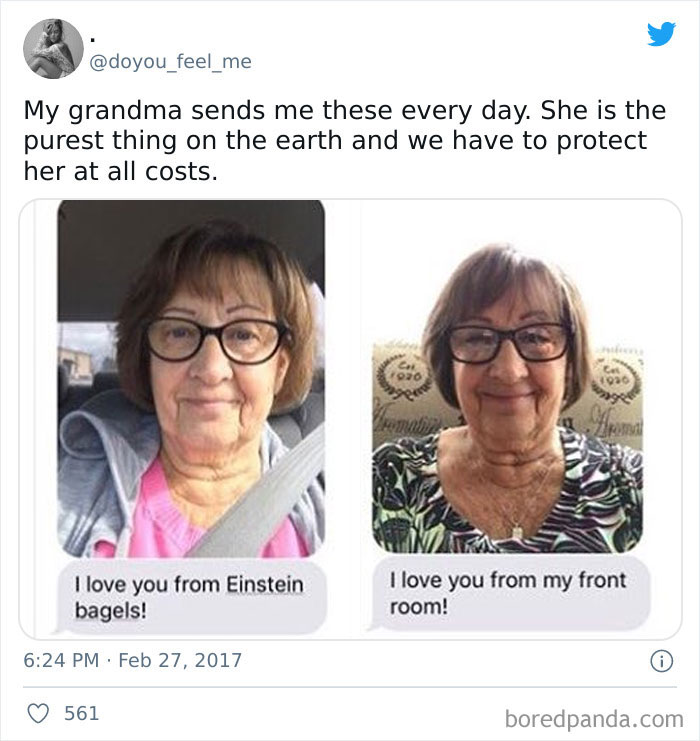Image resolution: width=700 pixels, height=741 pixels.
Task: Click the Twitter bird logo
Action: coord(661,34)
